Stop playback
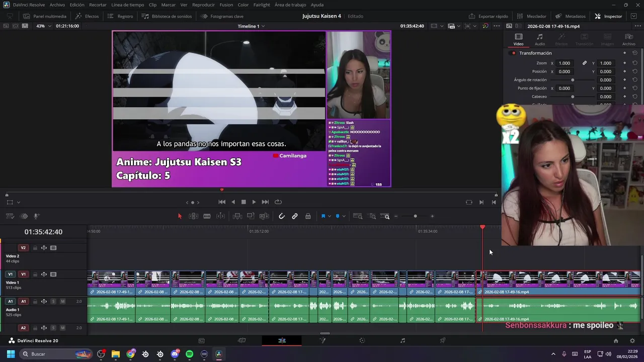This screenshot has width=644, height=362. coord(244,202)
